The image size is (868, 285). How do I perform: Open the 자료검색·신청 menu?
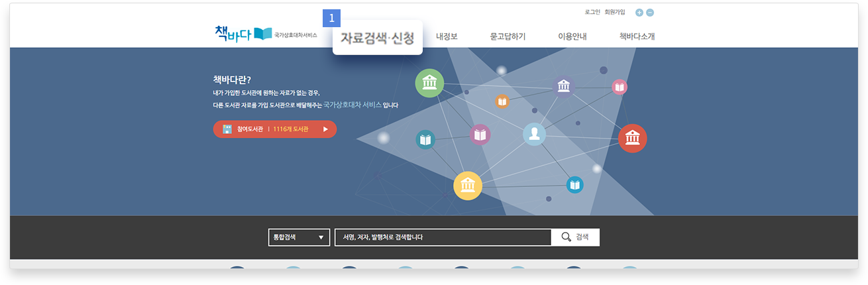377,38
